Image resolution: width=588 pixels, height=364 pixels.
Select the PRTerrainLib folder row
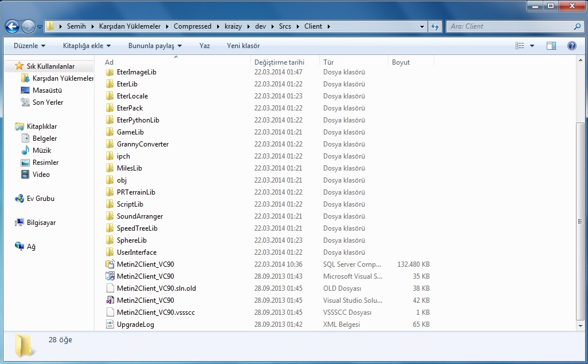click(x=268, y=192)
